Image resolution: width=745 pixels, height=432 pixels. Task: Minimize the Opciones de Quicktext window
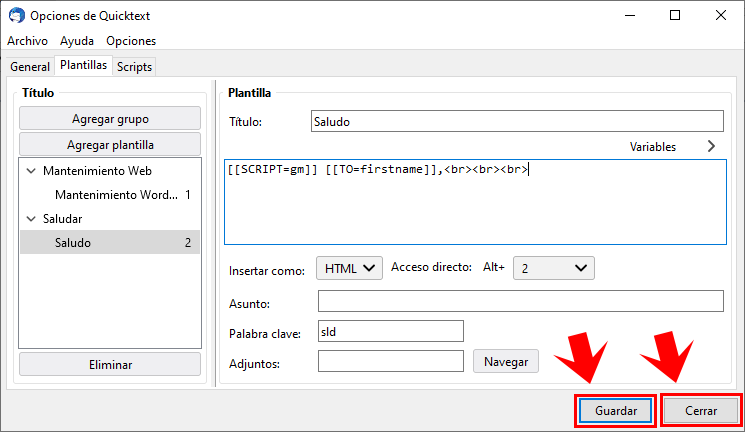pyautogui.click(x=630, y=15)
